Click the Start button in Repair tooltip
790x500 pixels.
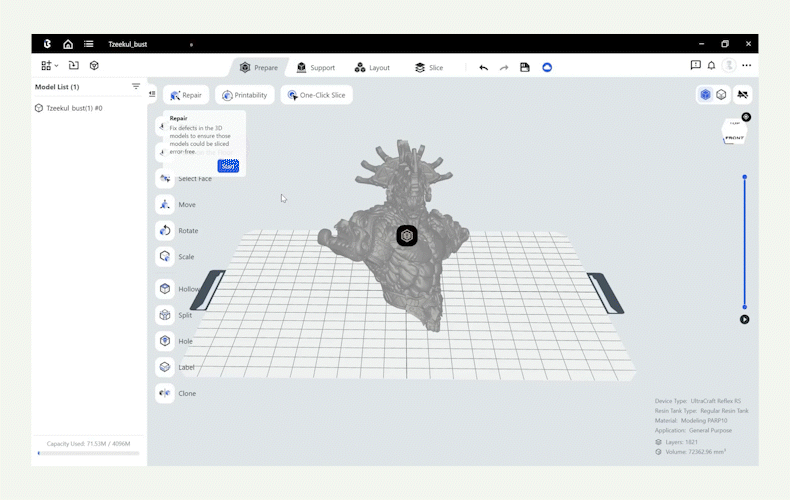[228, 166]
